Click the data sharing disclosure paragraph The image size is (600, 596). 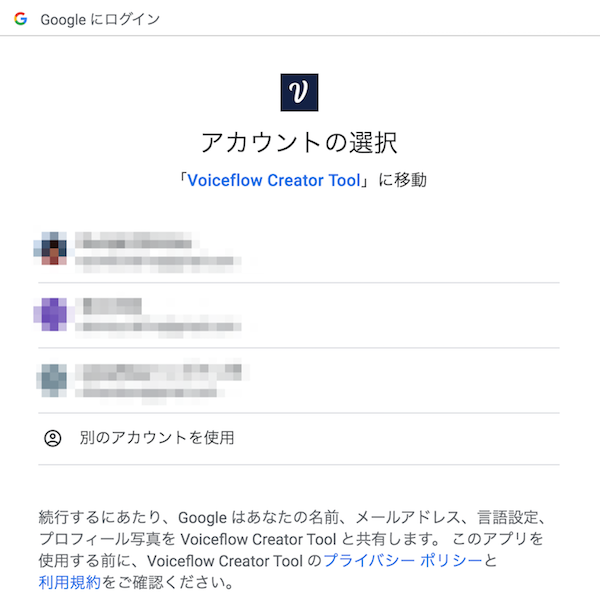click(x=294, y=550)
